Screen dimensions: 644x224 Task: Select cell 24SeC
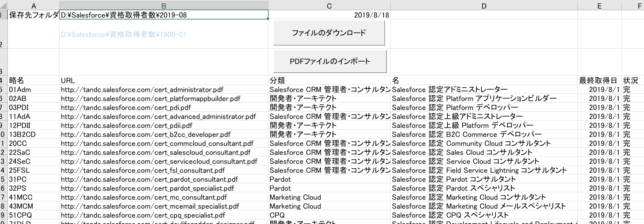(x=33, y=161)
